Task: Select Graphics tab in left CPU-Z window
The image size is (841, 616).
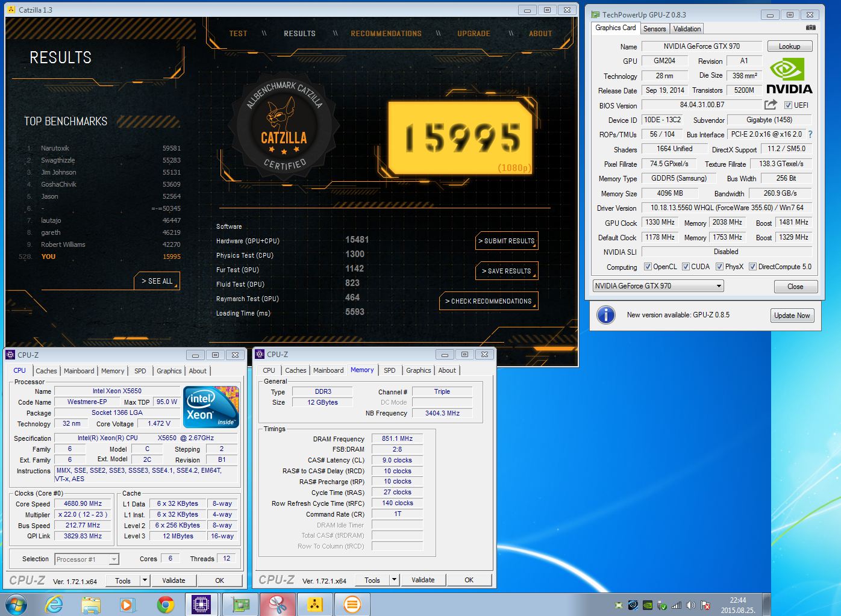Action: point(169,371)
